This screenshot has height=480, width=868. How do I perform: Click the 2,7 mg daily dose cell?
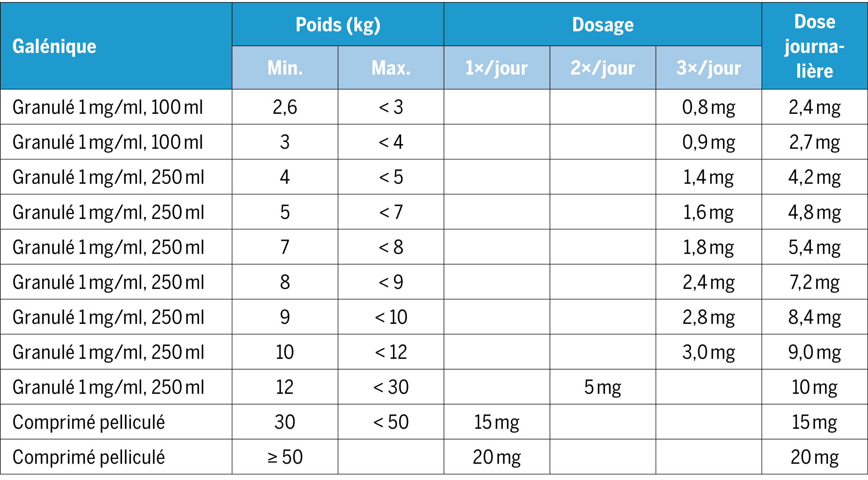point(814,142)
